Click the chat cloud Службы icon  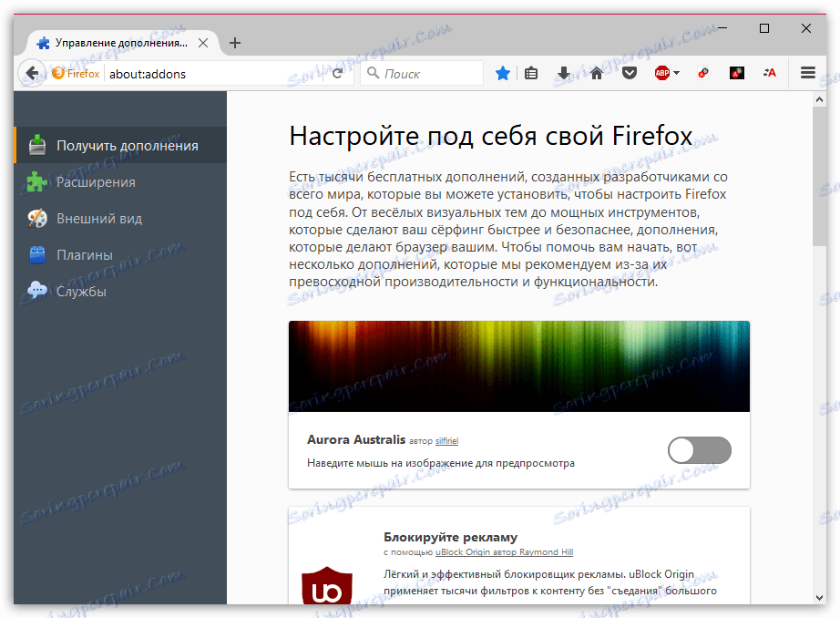(37, 291)
